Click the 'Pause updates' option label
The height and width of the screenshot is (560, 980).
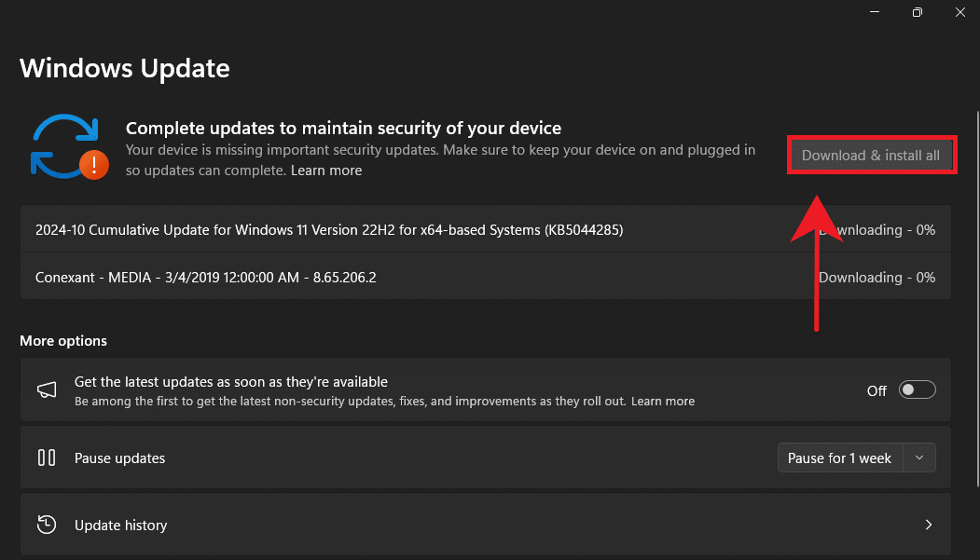(120, 458)
